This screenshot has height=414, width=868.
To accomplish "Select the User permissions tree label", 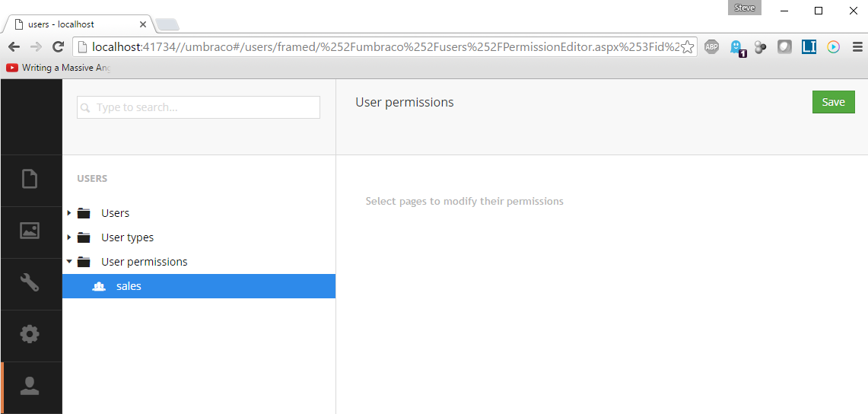I will [x=144, y=262].
